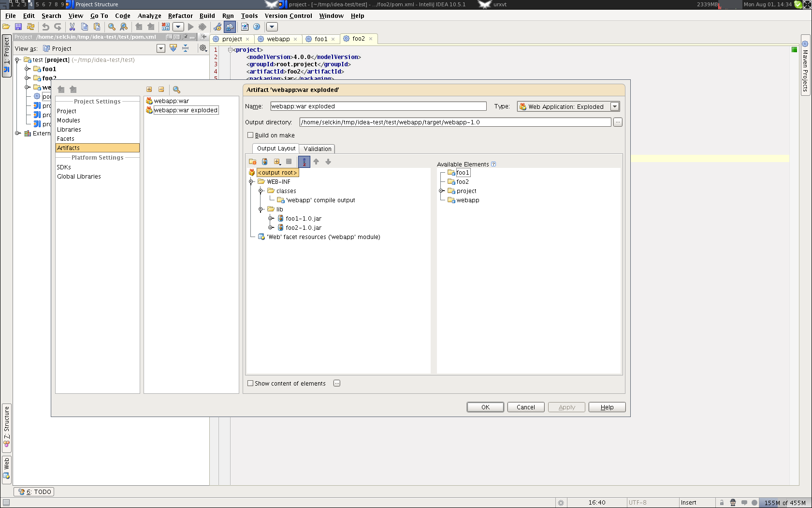The height and width of the screenshot is (508, 812).
Task: Click the Save All toolbar icon
Action: [18, 27]
